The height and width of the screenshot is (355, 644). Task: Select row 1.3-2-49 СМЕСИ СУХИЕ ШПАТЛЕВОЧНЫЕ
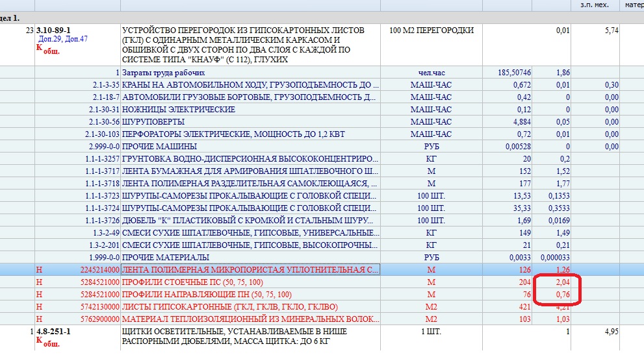tap(322, 233)
